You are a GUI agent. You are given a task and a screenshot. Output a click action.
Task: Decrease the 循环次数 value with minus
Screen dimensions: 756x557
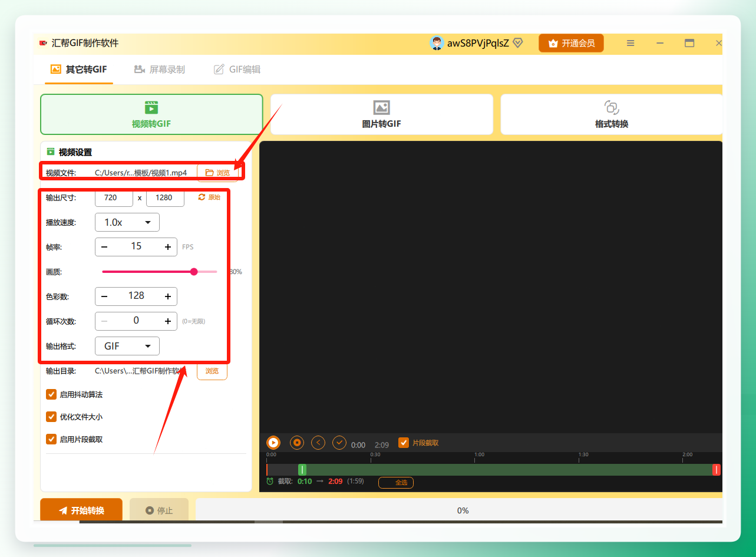[x=104, y=321]
